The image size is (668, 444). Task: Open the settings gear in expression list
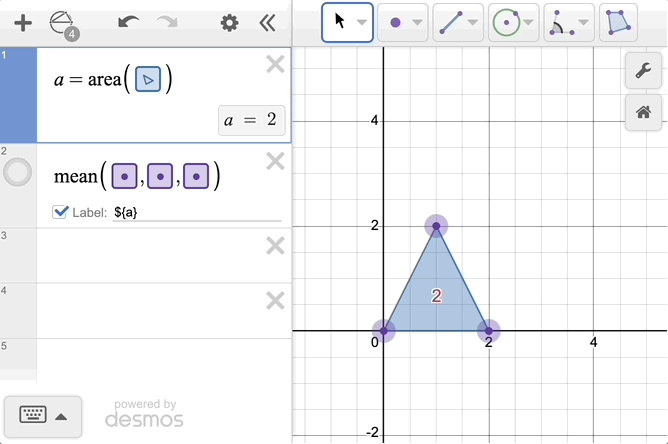pos(229,22)
